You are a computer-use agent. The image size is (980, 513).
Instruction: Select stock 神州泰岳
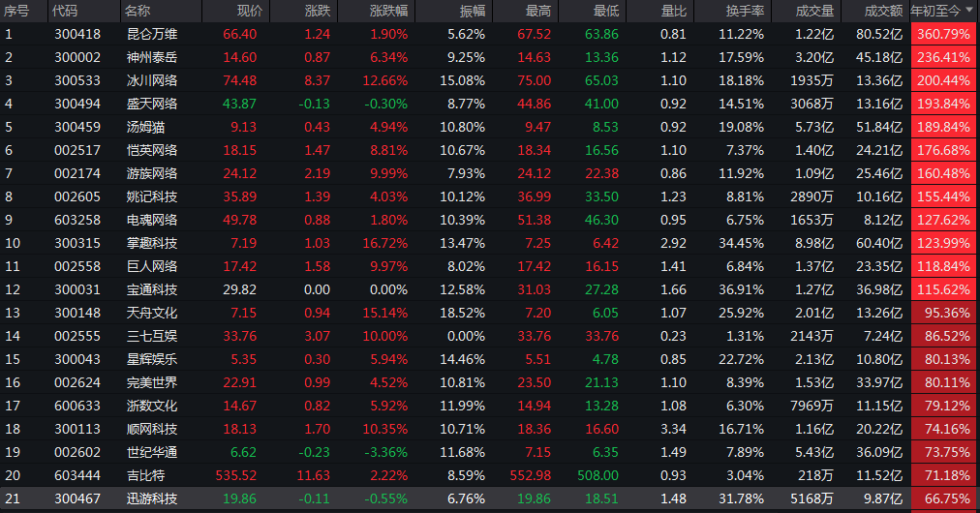point(152,57)
